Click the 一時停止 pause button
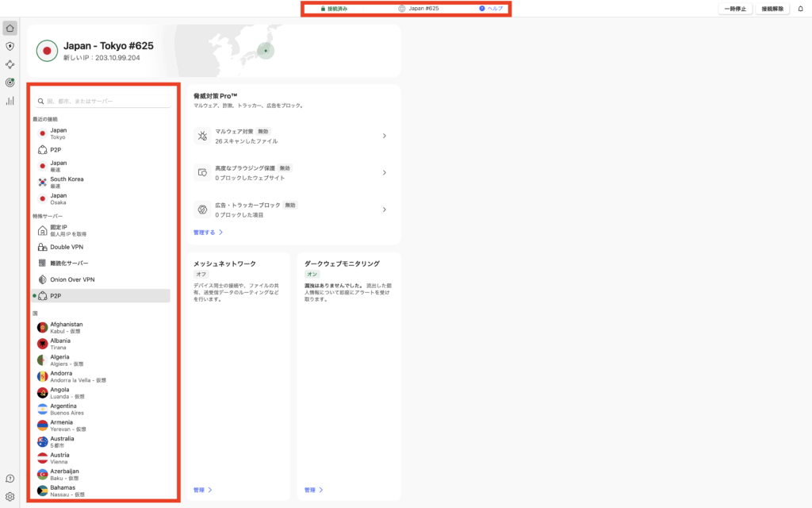Screen dimensions: 812x508 tap(735, 8)
